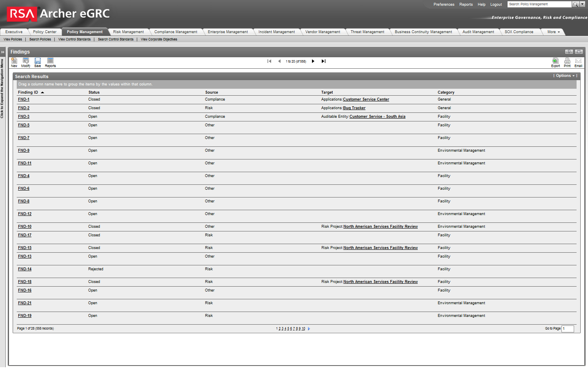Open the Enterprise Management tab
This screenshot has width=588, height=368.
pyautogui.click(x=227, y=32)
